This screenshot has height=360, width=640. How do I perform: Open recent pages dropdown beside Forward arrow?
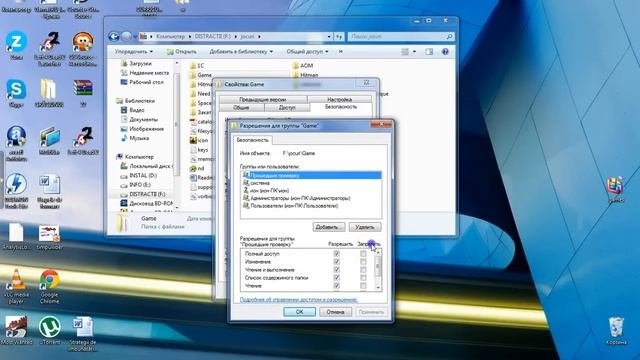(135, 37)
